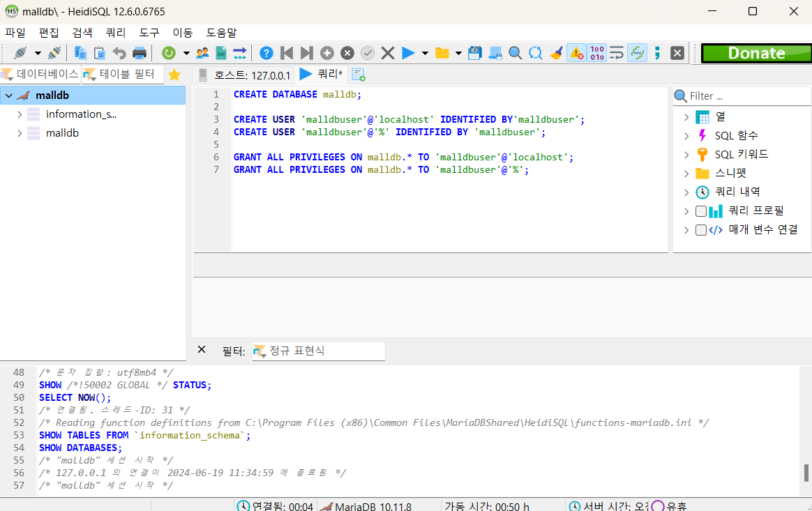Close the query tab using the gray X
The image size is (812, 511).
click(x=677, y=53)
